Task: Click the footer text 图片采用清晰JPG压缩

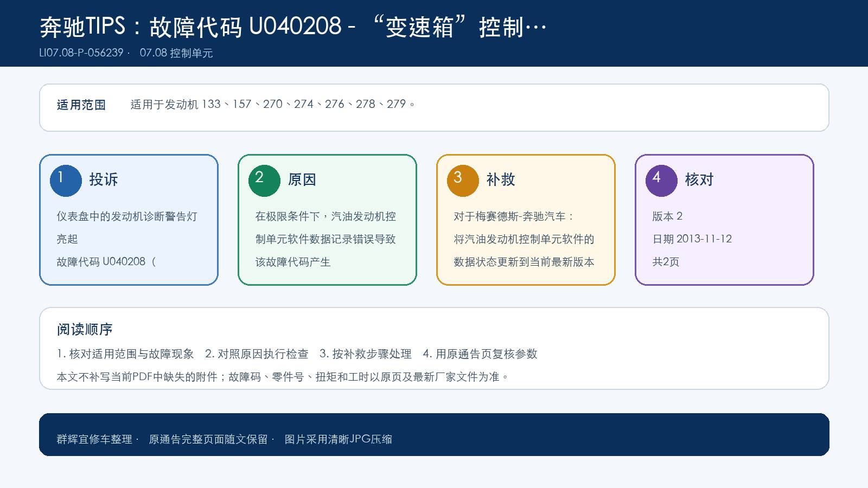Action: [x=339, y=439]
